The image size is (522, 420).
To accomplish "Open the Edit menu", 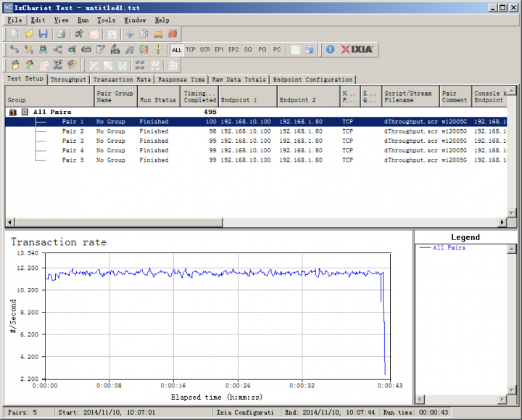I will coord(38,20).
